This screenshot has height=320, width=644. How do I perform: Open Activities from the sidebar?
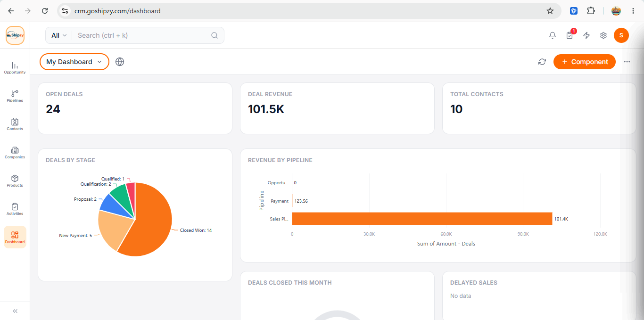(x=15, y=209)
